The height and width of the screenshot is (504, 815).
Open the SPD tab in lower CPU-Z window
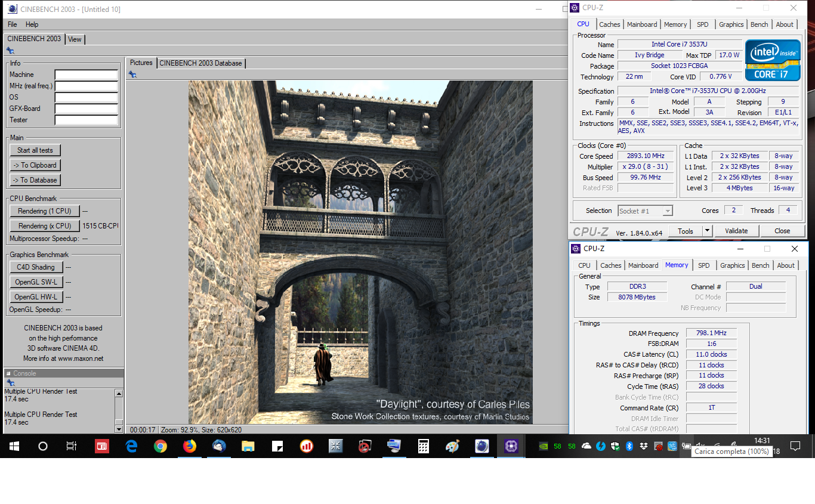coord(704,265)
